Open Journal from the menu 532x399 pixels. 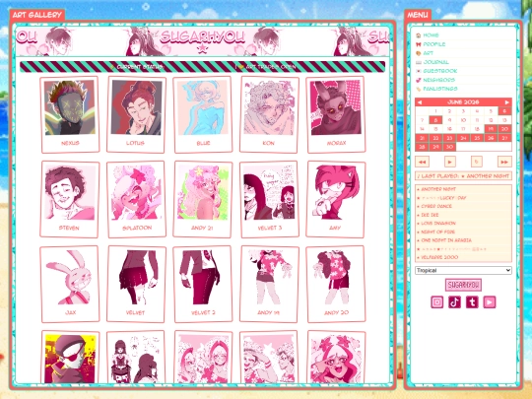(436, 62)
